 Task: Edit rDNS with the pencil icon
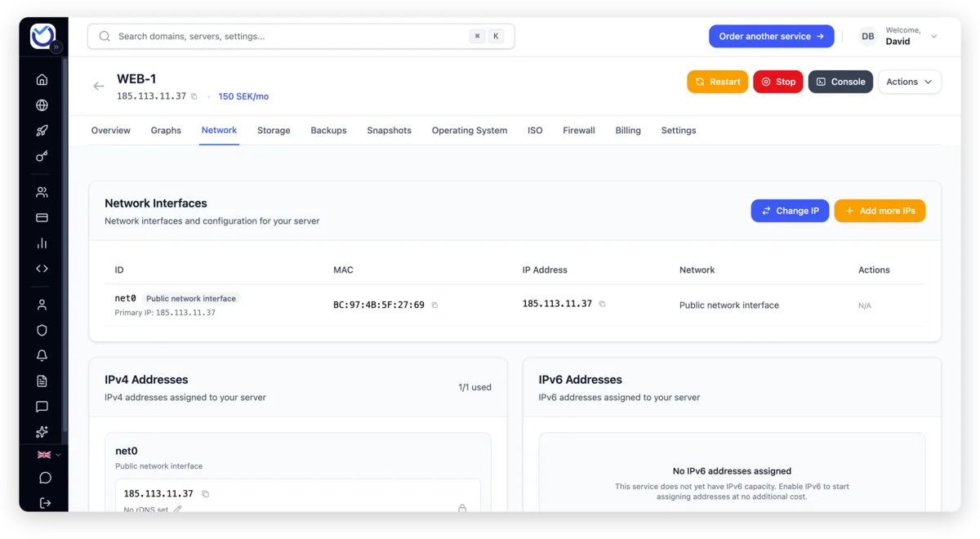pos(177,510)
